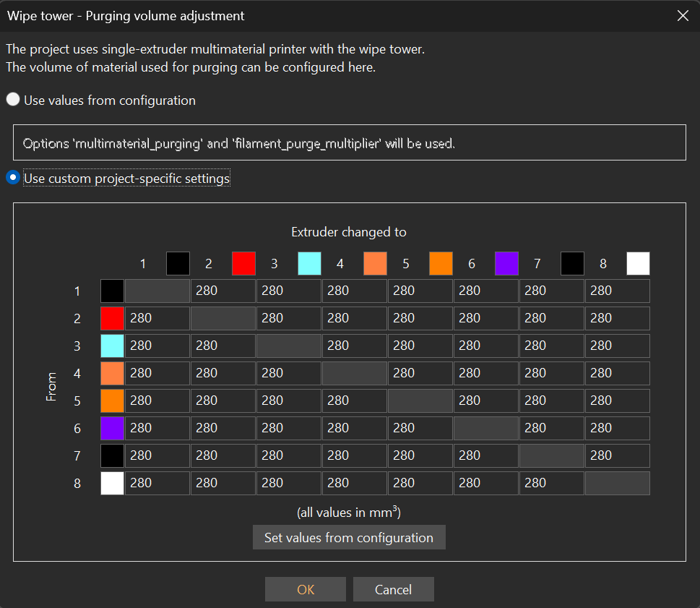Edit purge volume from extruder 6 to 3
The image size is (700, 608).
288,428
